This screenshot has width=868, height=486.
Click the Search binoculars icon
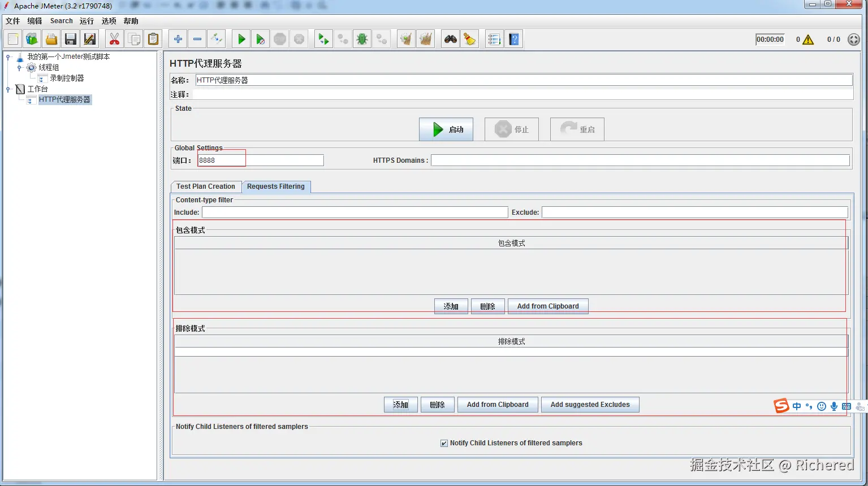coord(451,39)
